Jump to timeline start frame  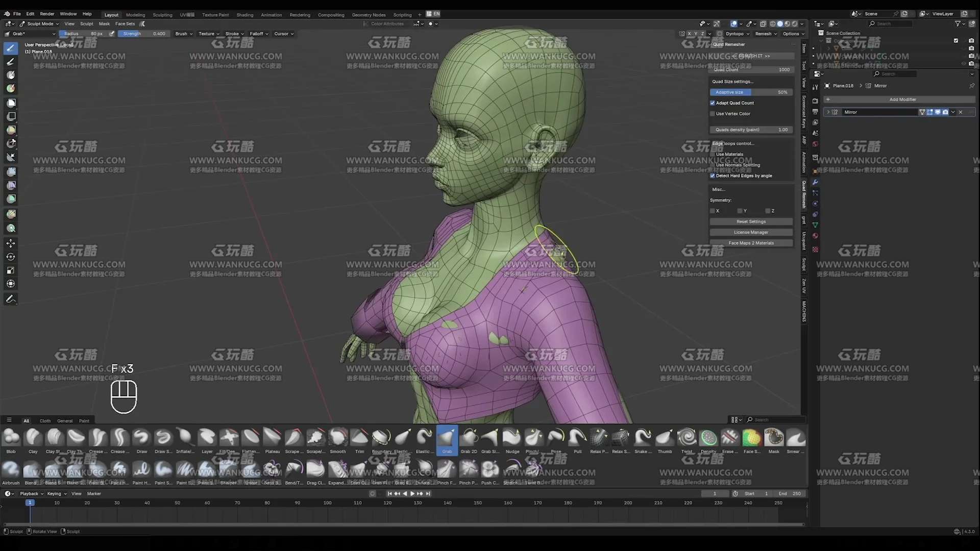coord(389,493)
